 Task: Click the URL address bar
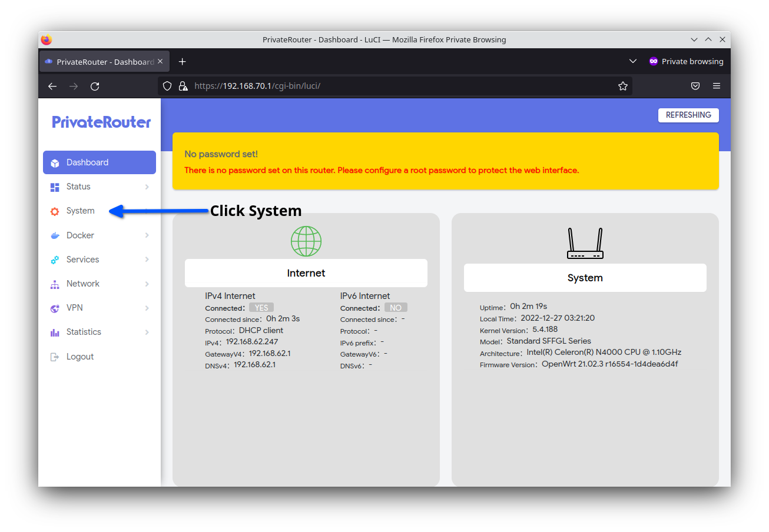(395, 86)
